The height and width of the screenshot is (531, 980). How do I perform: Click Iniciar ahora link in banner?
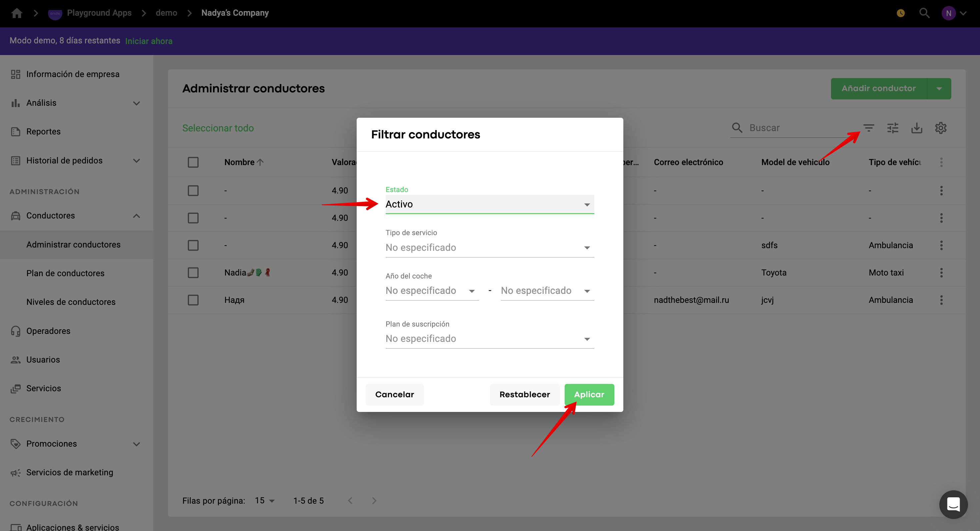click(x=149, y=41)
